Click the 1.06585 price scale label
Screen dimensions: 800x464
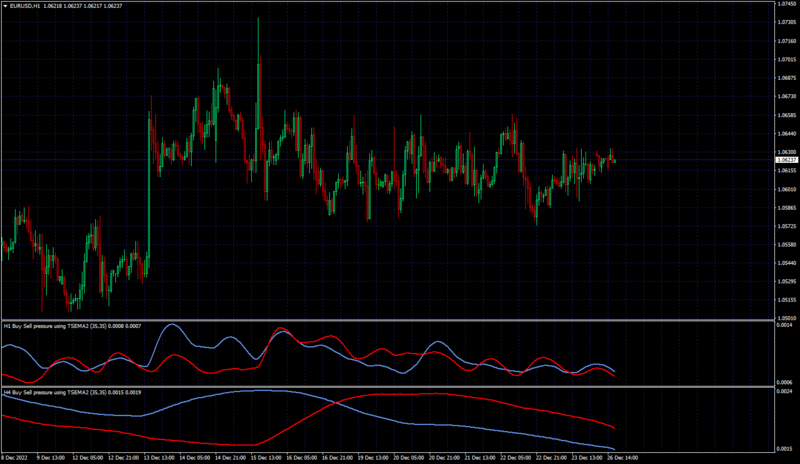(x=786, y=115)
